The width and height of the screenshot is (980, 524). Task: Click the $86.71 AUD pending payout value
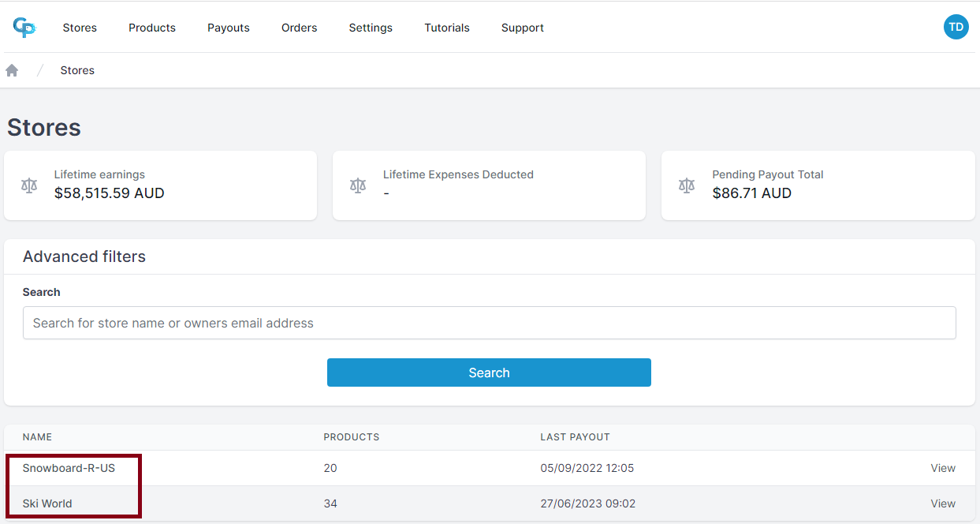[x=752, y=193]
